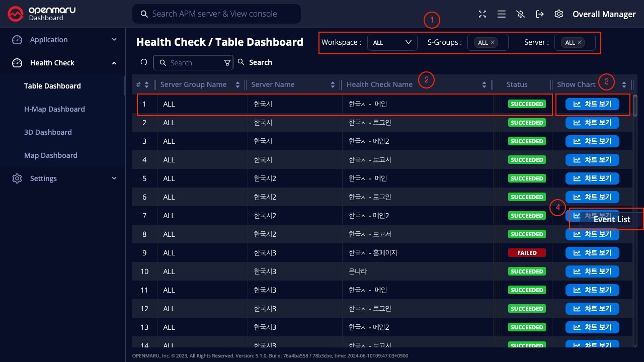Click the OPENMARU Dashboard logo
This screenshot has width=644, height=362.
tap(42, 14)
